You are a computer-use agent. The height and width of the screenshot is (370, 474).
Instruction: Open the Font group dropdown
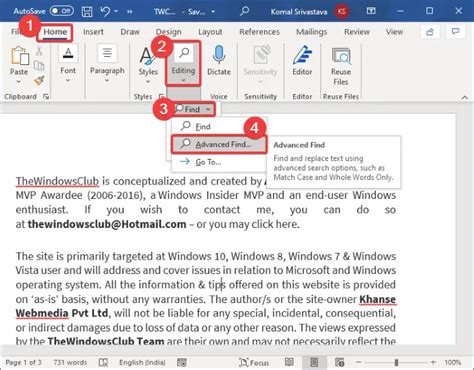point(68,64)
